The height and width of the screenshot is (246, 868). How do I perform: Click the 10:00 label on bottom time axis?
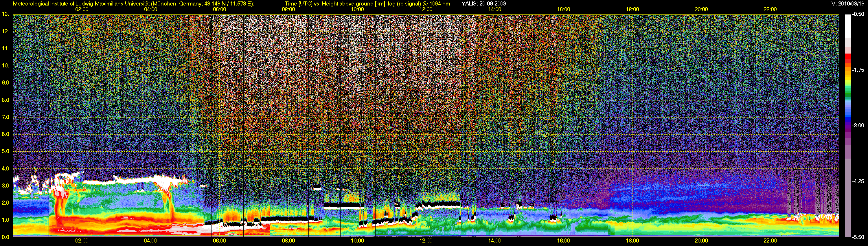pyautogui.click(x=357, y=241)
